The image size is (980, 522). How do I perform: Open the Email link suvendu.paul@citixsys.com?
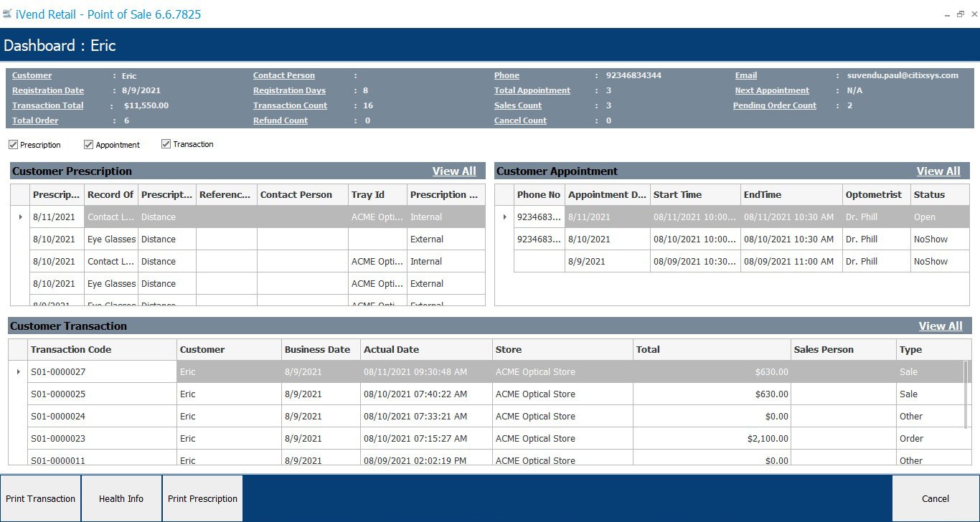pos(745,75)
